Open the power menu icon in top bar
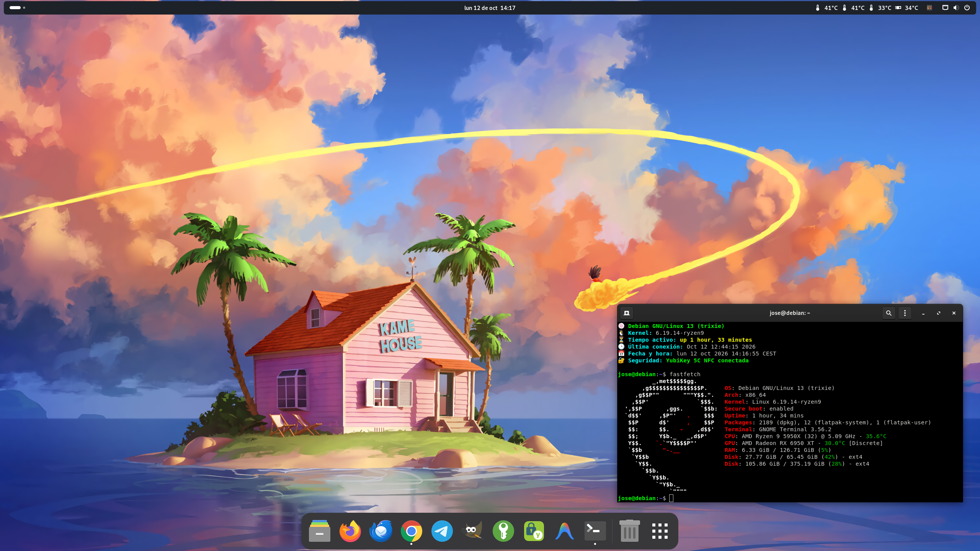The height and width of the screenshot is (551, 980). (x=967, y=8)
